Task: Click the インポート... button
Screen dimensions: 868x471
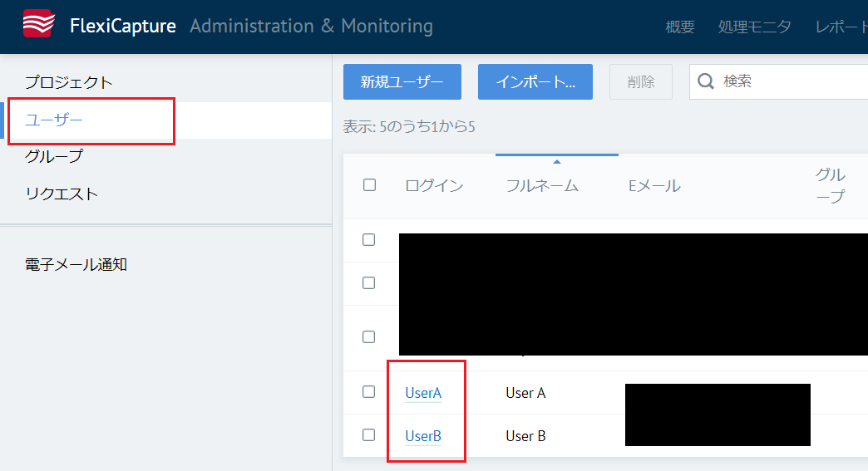Action: [x=535, y=81]
